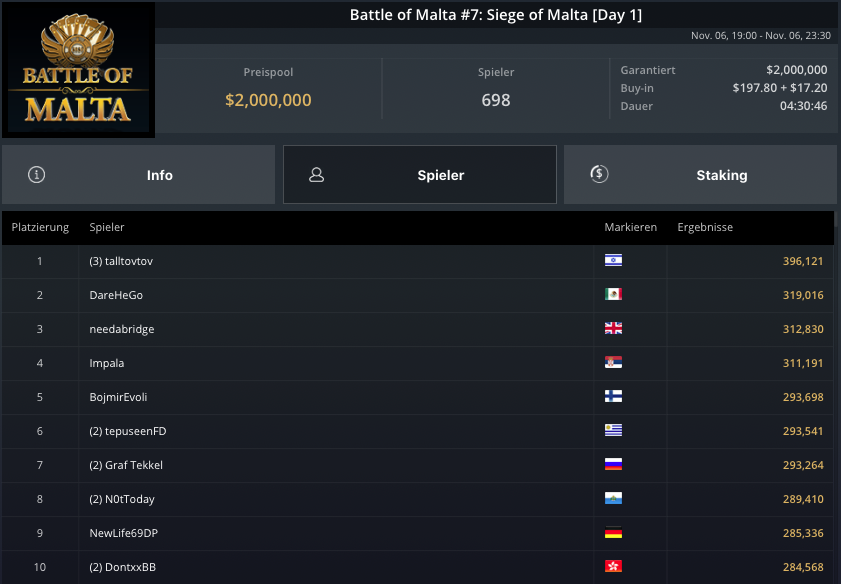Click the Serbian flag in Impala's row
This screenshot has height=584, width=841.
tap(613, 363)
